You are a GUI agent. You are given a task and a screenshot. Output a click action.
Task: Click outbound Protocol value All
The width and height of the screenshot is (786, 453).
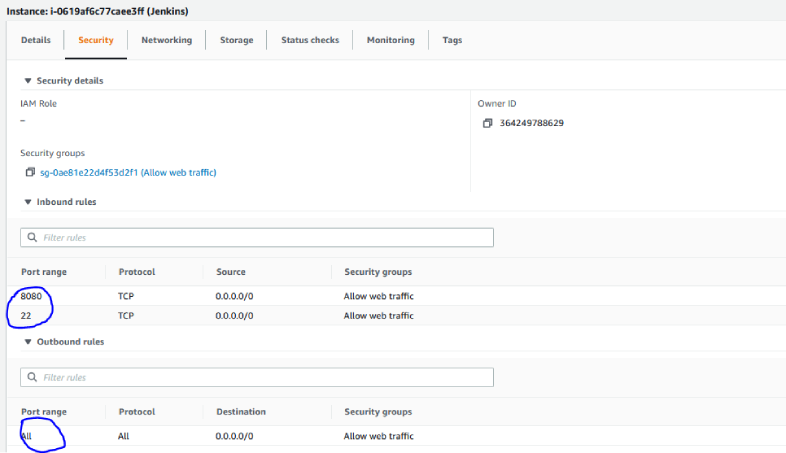[x=123, y=436]
